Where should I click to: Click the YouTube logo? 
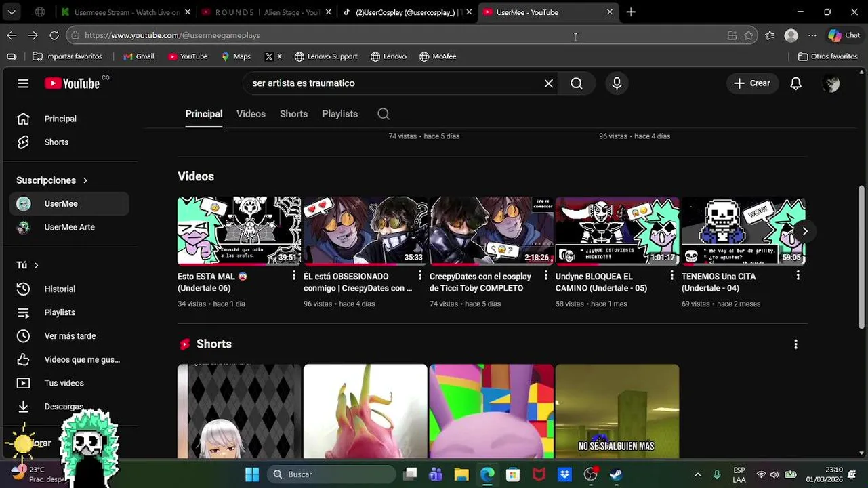coord(73,83)
